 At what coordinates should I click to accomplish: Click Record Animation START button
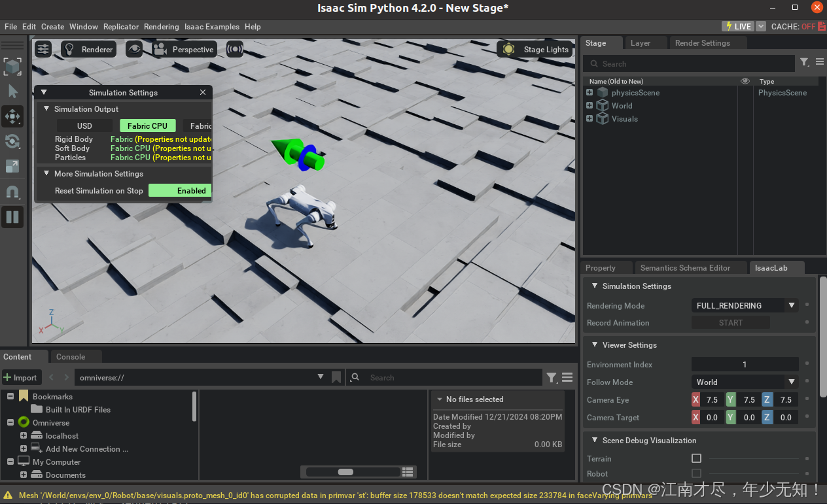click(731, 323)
